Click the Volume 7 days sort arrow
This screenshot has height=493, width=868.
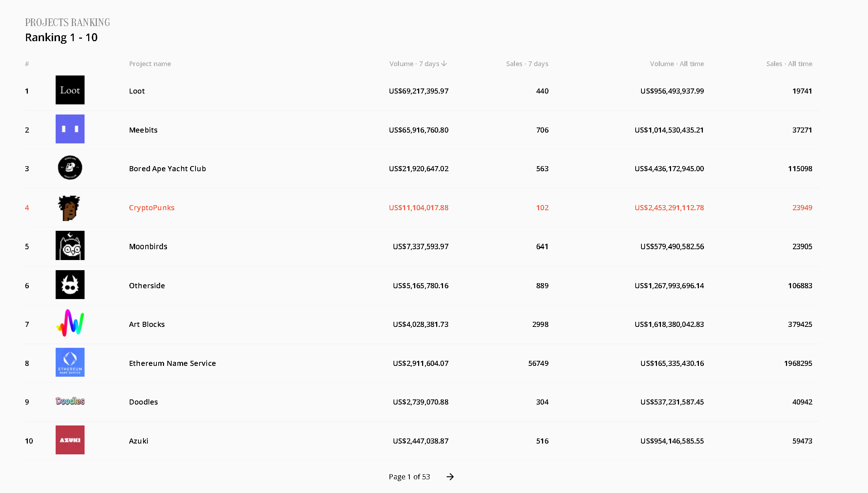(444, 64)
